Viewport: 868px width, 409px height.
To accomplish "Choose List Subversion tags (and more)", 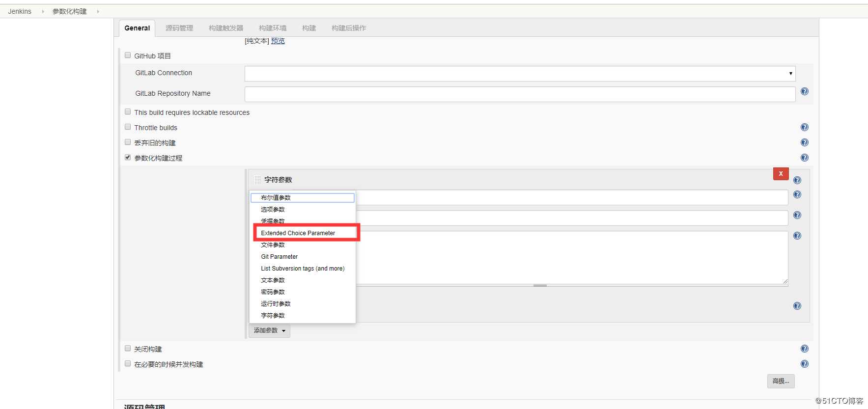I will [x=302, y=268].
